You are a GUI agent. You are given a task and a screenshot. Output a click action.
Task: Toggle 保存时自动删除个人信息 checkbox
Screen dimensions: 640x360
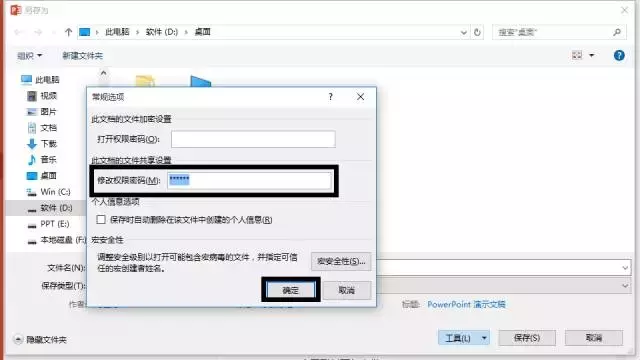[x=101, y=220]
